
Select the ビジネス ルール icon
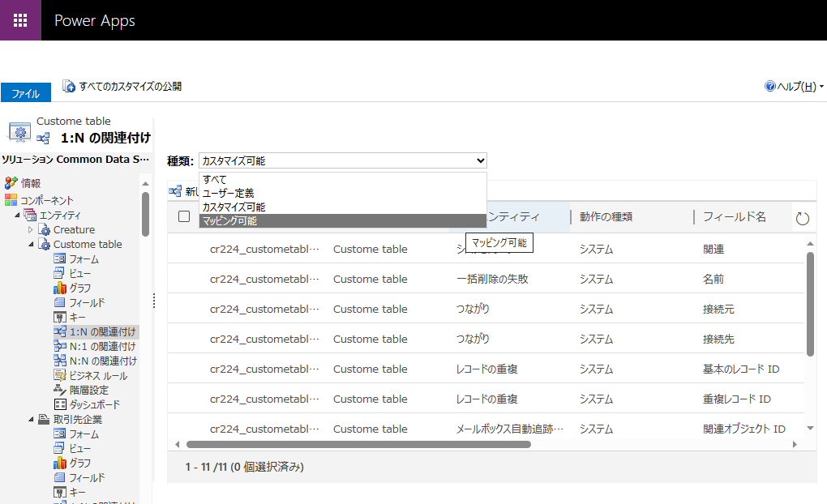point(60,375)
